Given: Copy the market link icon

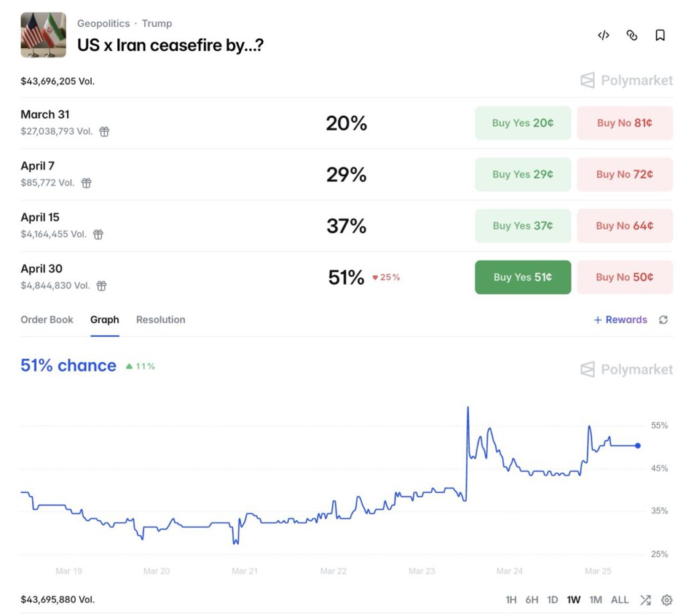Looking at the screenshot, I should point(632,35).
